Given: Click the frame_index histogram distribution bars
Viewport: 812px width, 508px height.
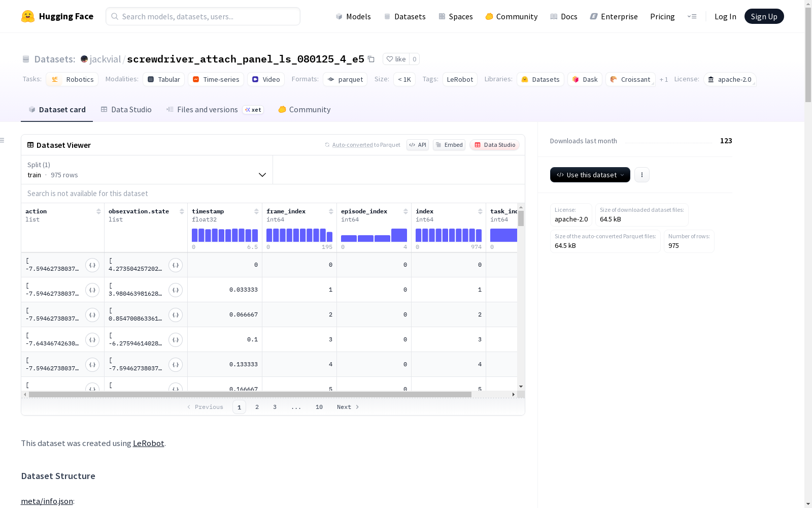Looking at the screenshot, I should [x=299, y=235].
